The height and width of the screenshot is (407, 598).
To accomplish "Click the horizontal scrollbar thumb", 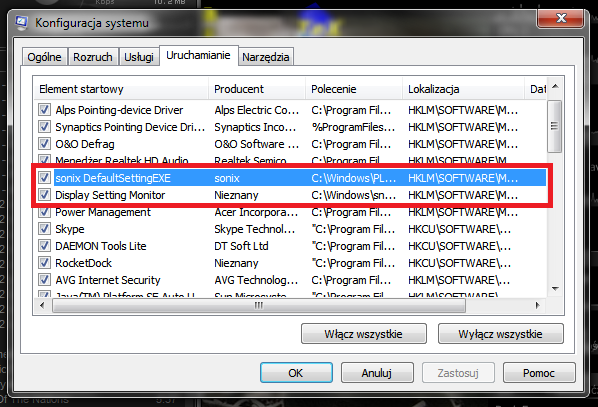I will (x=259, y=305).
